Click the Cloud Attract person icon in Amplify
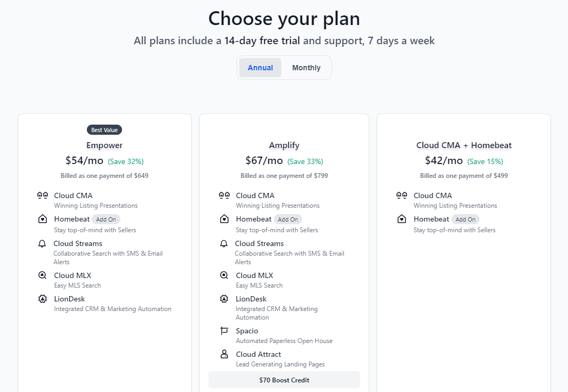Screen dimensions: 568x392 224,355
